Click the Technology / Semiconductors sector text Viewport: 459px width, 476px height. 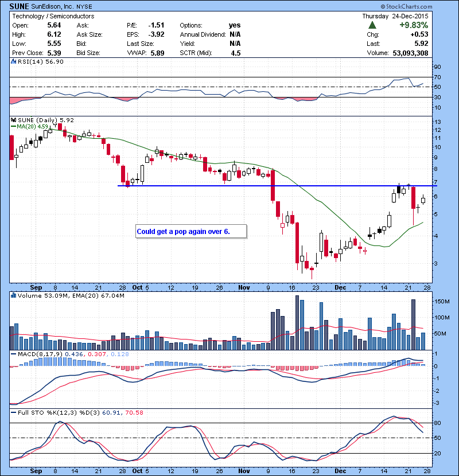pos(53,16)
